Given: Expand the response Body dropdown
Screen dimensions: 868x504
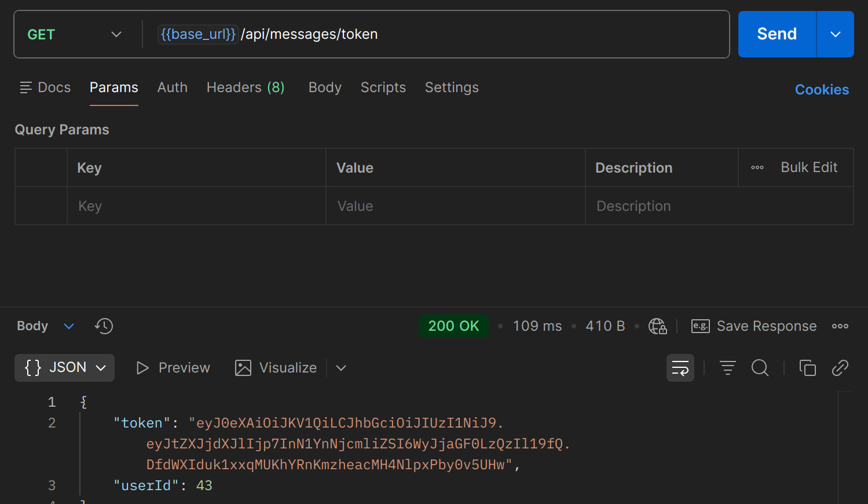Looking at the screenshot, I should (x=46, y=326).
